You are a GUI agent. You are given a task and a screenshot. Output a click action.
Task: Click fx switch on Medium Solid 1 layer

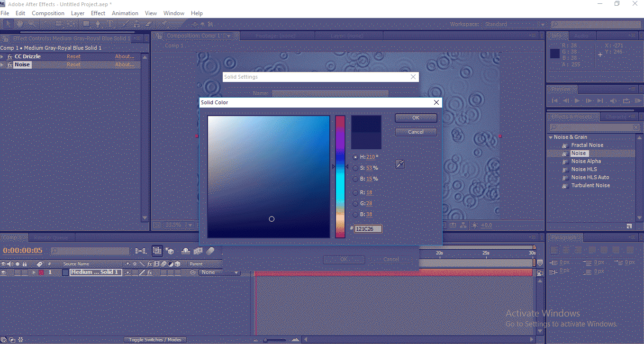pyautogui.click(x=149, y=272)
